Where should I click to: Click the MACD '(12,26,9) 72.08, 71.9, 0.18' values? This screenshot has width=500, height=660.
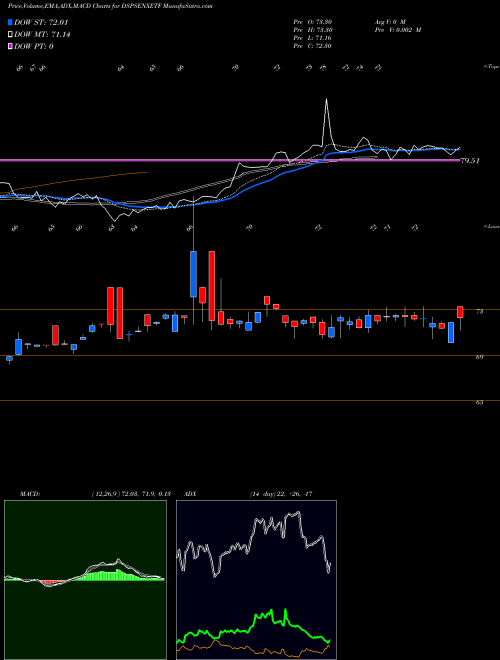pos(131,494)
